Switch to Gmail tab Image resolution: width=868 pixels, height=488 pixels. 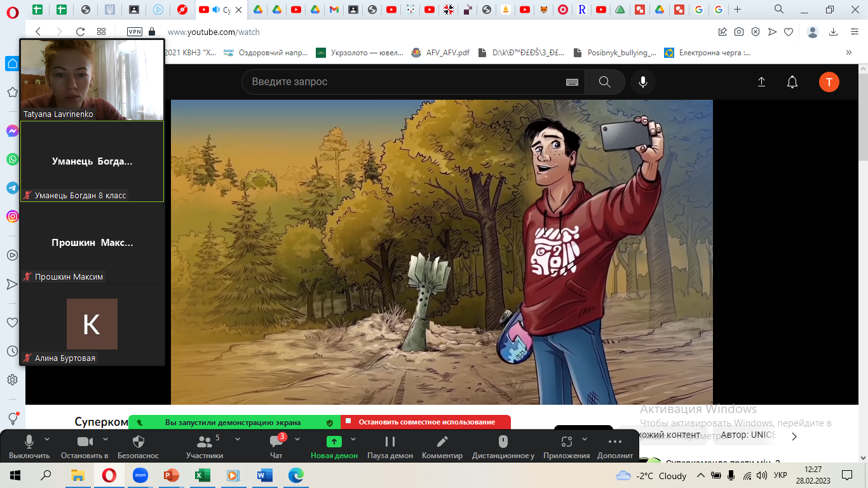(334, 10)
